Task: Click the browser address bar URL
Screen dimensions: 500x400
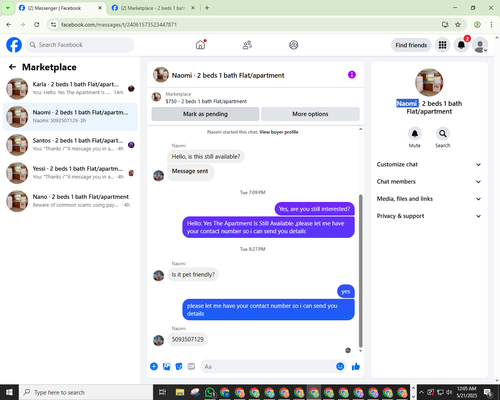Action: 119,25
